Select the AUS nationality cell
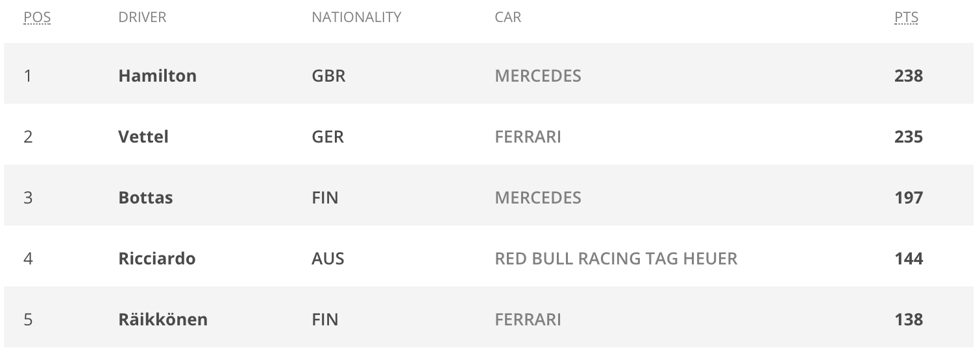 pyautogui.click(x=328, y=259)
